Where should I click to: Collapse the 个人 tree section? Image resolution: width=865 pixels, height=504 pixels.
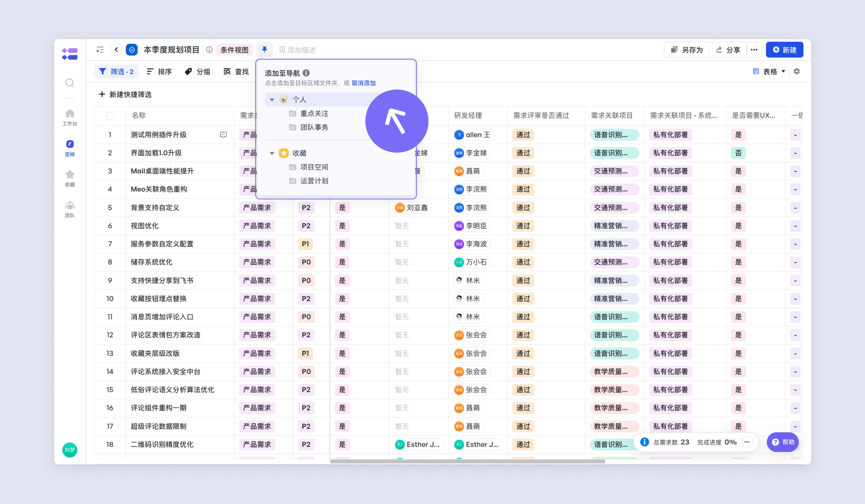coord(272,100)
